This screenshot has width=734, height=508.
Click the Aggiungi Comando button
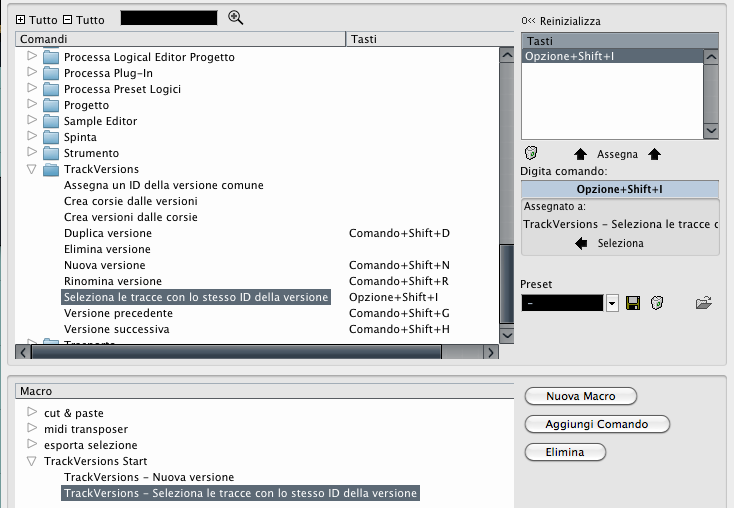[x=597, y=424]
